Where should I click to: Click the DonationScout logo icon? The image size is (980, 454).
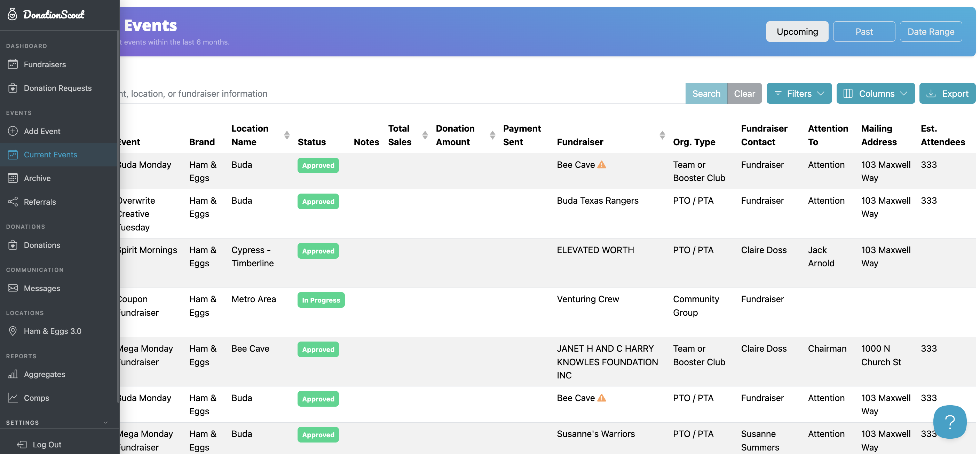click(12, 14)
